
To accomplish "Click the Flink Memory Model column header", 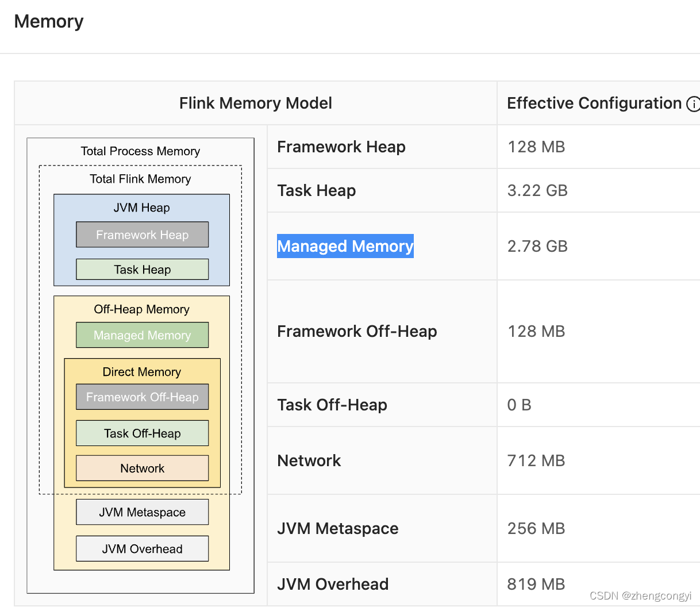I will click(256, 103).
